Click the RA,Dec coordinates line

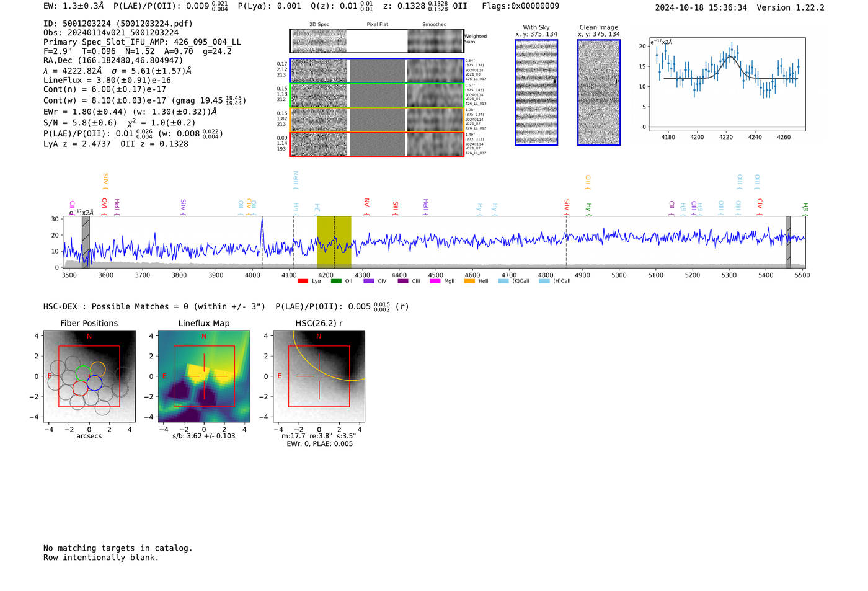point(113,60)
